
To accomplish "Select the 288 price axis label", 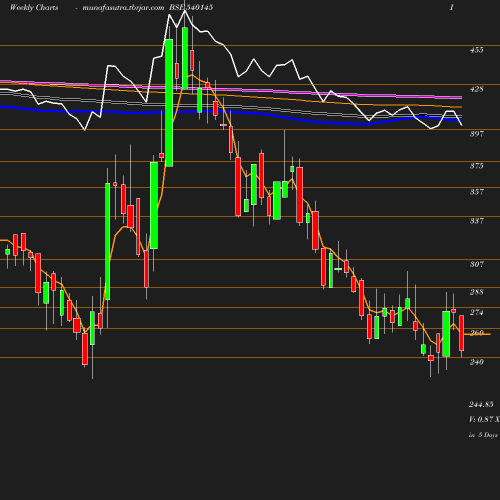I will pos(477,292).
